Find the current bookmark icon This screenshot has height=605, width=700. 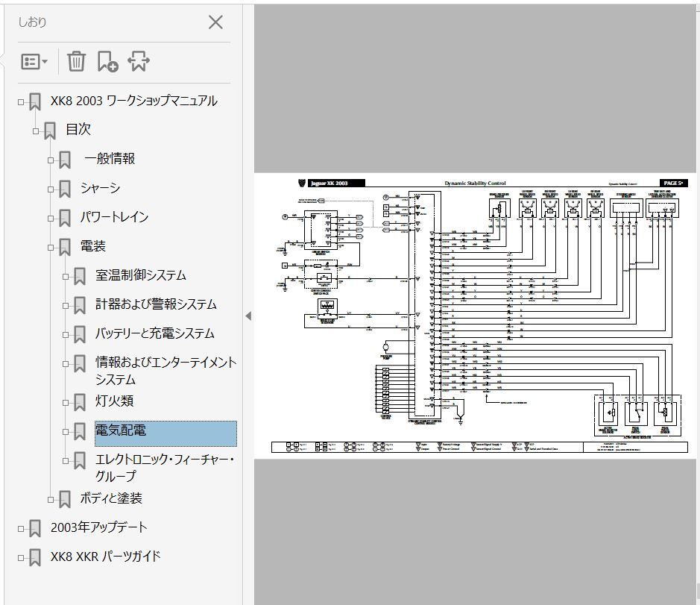139,61
